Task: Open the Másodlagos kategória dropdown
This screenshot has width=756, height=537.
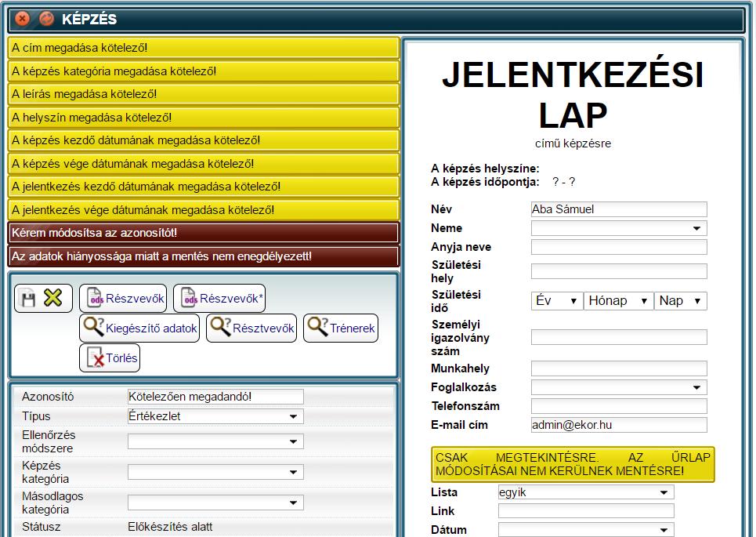Action: click(x=215, y=503)
